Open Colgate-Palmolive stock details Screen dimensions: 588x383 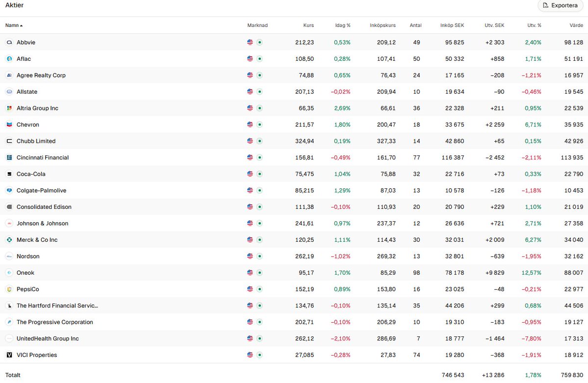(41, 191)
